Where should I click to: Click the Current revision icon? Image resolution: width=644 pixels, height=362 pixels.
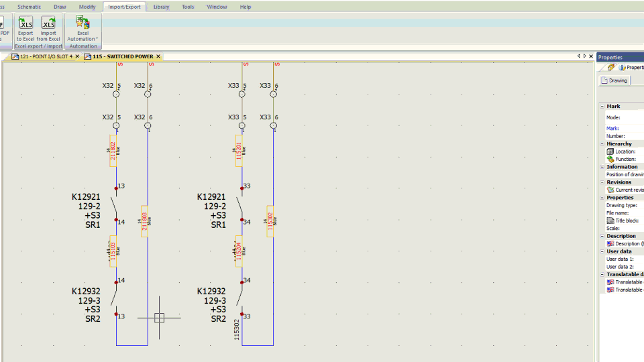610,190
